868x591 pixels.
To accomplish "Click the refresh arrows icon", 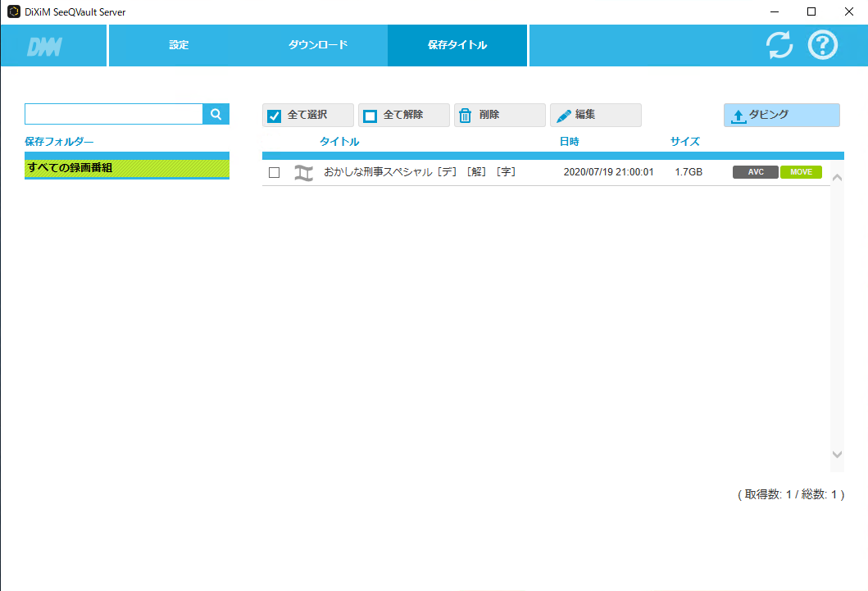I will [779, 45].
